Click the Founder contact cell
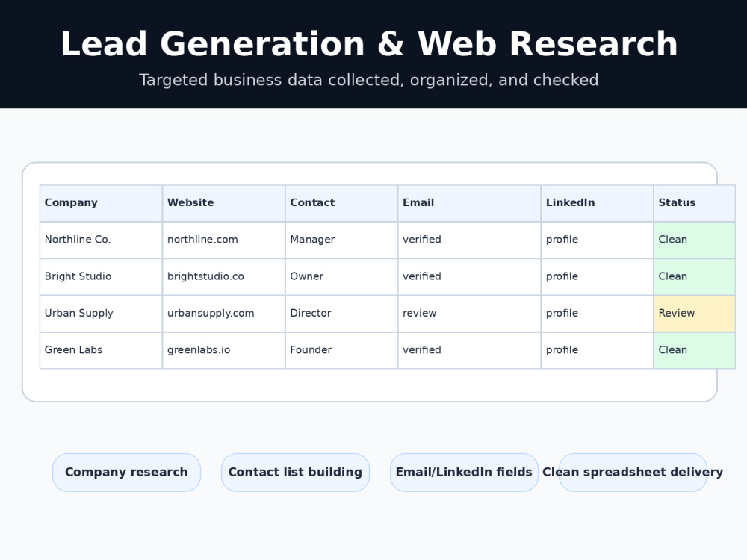Viewport: 747px width, 560px height. [x=341, y=350]
